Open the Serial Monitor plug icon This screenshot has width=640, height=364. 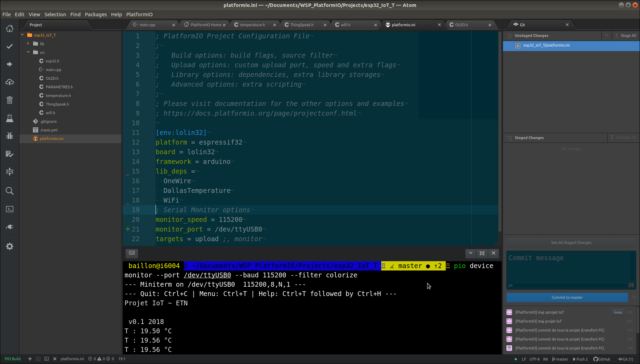tap(10, 227)
